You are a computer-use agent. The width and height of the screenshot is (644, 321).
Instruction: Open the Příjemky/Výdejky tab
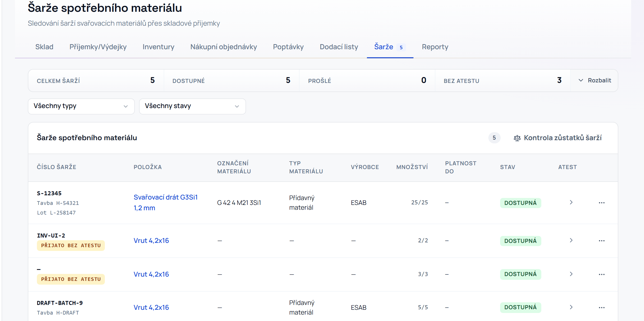tap(98, 47)
